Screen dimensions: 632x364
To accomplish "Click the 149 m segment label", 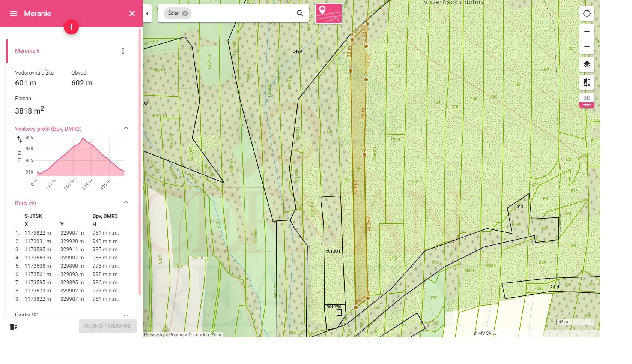I will (369, 224).
